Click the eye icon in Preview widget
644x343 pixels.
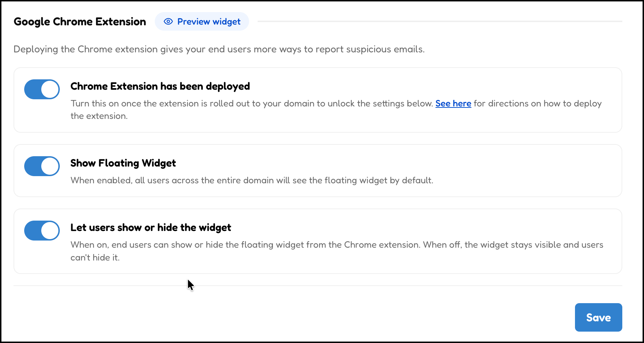click(168, 22)
